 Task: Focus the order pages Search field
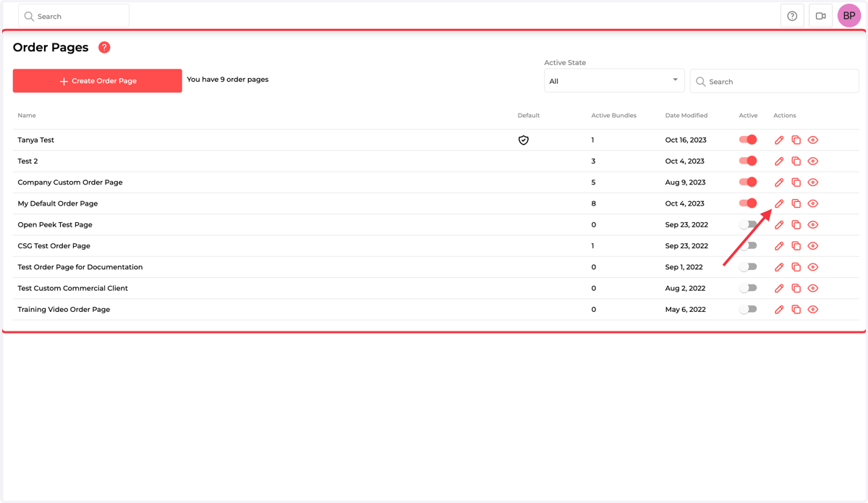(x=775, y=81)
